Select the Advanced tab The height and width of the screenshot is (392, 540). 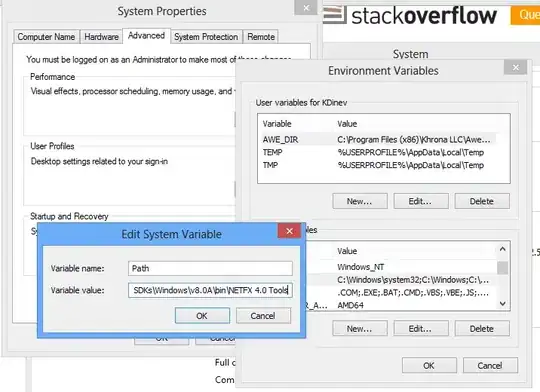pos(146,36)
